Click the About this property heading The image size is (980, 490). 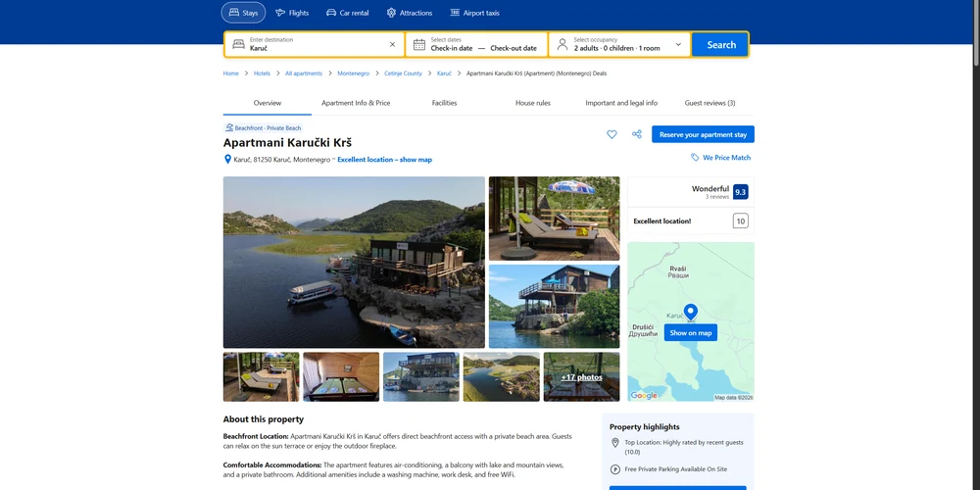click(x=263, y=419)
